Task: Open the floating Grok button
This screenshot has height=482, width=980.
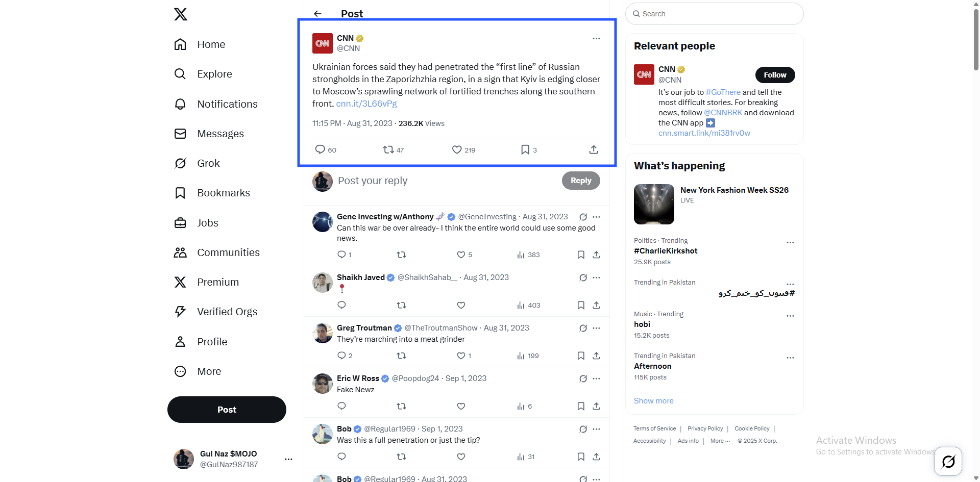Action: 948,461
